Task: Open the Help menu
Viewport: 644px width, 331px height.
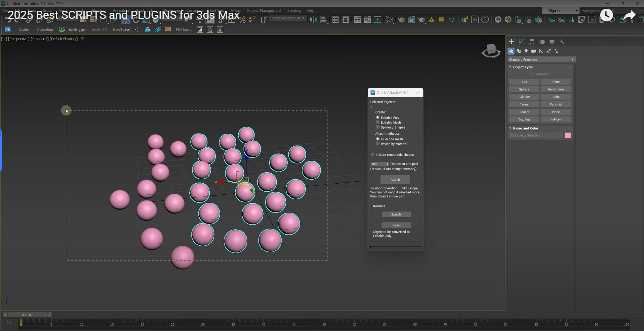Action: [311, 11]
